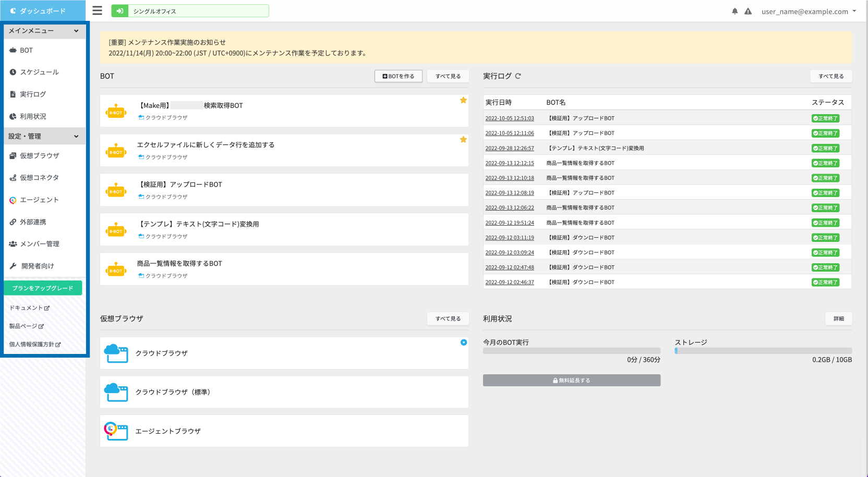Click the 【検証用】アップロードBOT robot icon
The height and width of the screenshot is (477, 868).
[x=116, y=190]
